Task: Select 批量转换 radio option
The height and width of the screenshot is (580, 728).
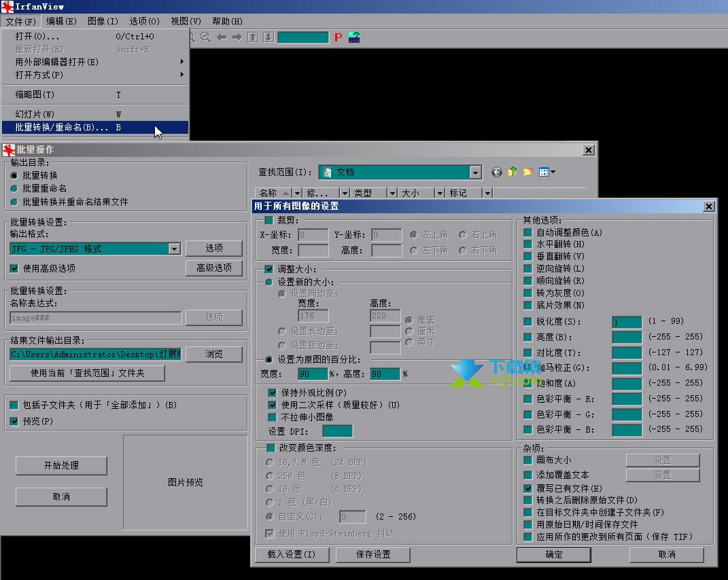Action: (14, 175)
